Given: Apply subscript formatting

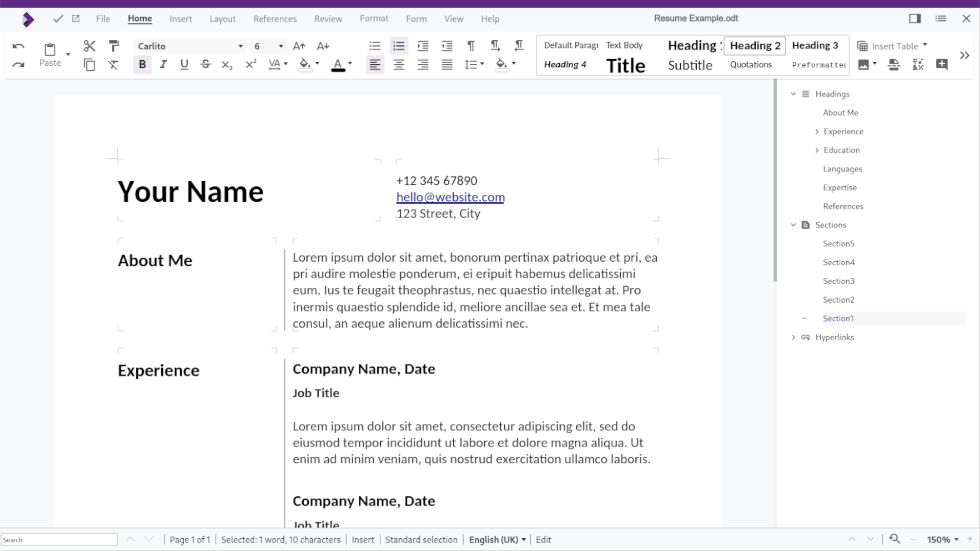Looking at the screenshot, I should tap(227, 65).
